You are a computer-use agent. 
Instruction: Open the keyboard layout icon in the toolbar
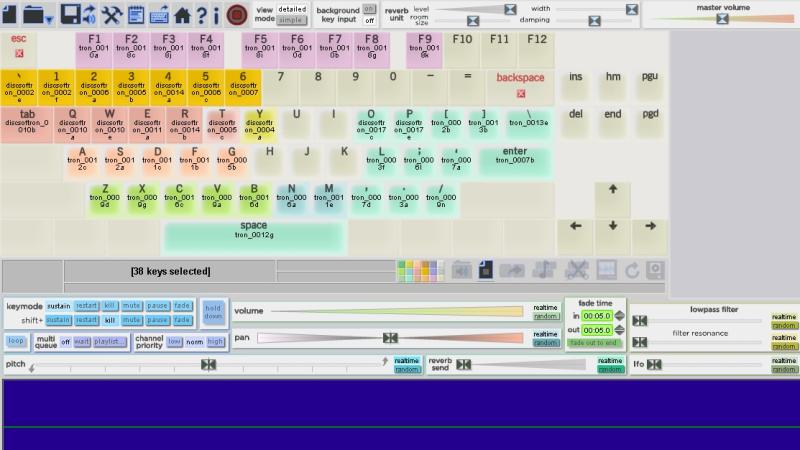[159, 14]
